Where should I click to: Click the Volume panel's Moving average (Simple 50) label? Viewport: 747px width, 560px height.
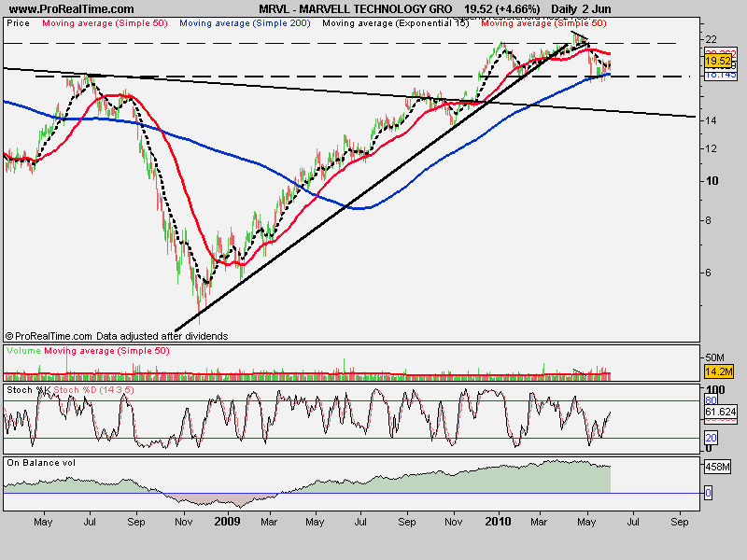[106, 351]
